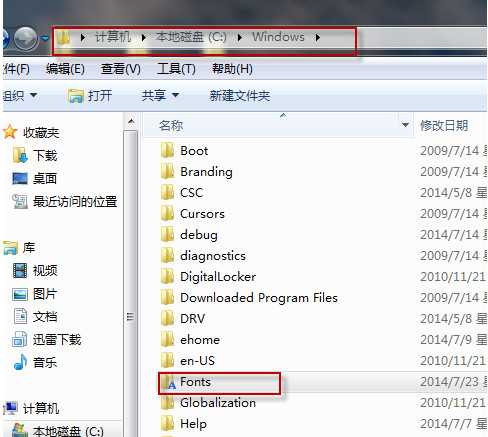Open the 名称 column filter dropdown arrow
The image size is (488, 437).
[x=405, y=125]
